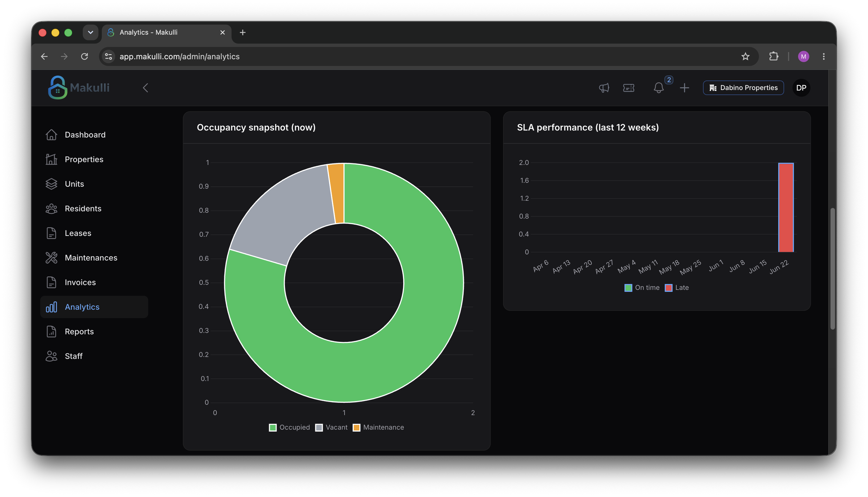Open the Dabino Properties organization switcher
868x497 pixels.
coord(743,88)
